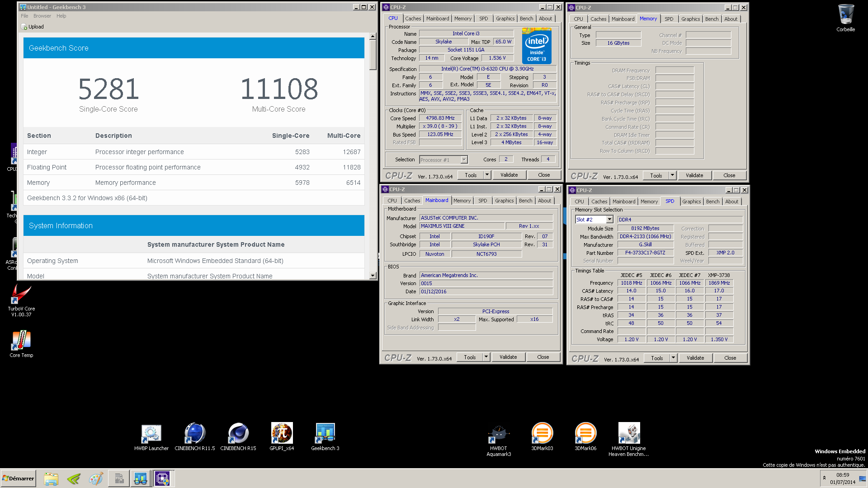Click Close in the Mainboard window

pyautogui.click(x=543, y=357)
